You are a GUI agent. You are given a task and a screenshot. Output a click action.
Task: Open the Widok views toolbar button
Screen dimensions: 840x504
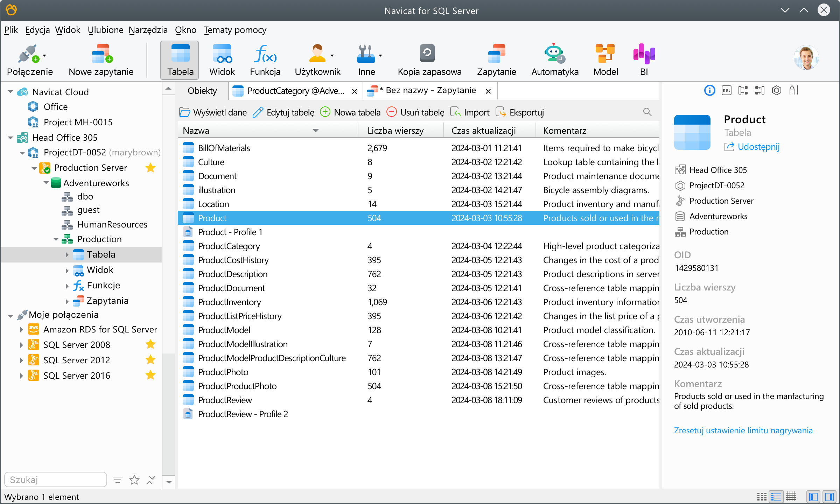[222, 60]
